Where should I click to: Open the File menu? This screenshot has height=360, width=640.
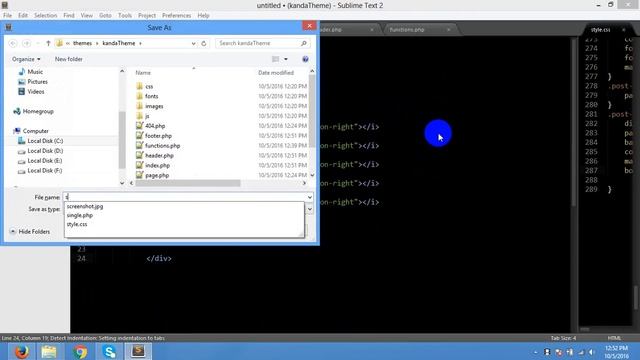[7, 16]
